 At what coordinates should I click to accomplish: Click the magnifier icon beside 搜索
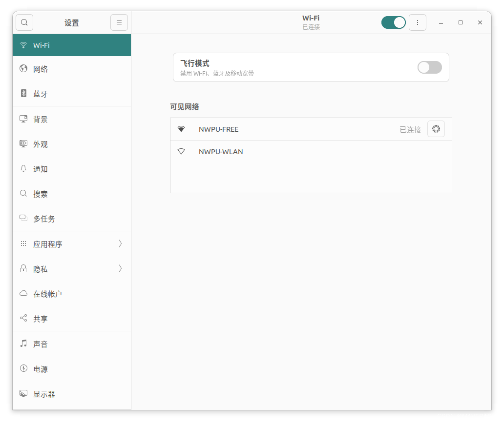(x=23, y=193)
